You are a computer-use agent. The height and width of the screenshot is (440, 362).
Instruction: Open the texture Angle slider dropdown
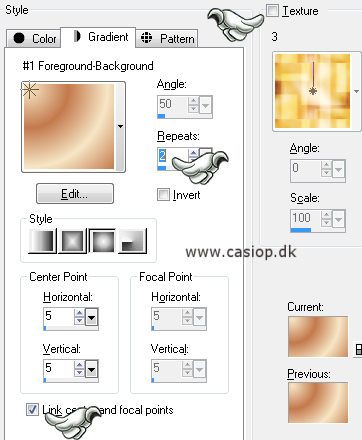[339, 170]
